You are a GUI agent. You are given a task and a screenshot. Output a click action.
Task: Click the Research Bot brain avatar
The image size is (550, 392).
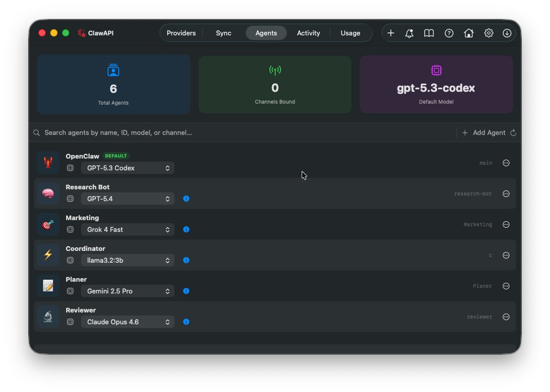[x=48, y=193]
